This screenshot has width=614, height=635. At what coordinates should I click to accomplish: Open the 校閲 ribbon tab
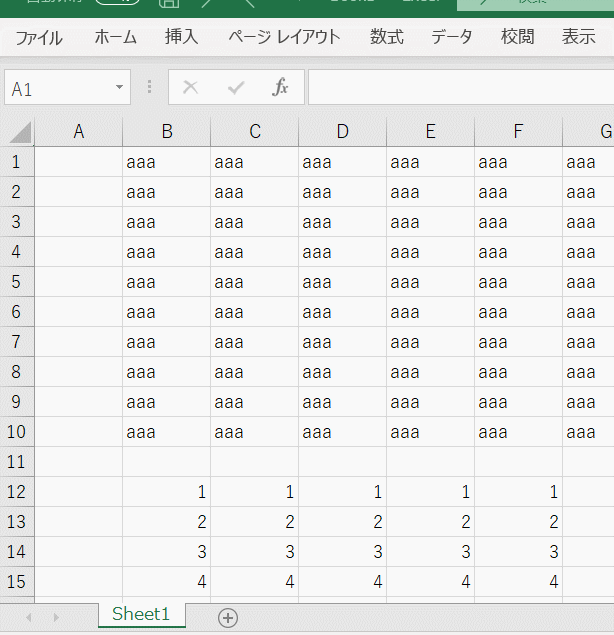tap(518, 37)
